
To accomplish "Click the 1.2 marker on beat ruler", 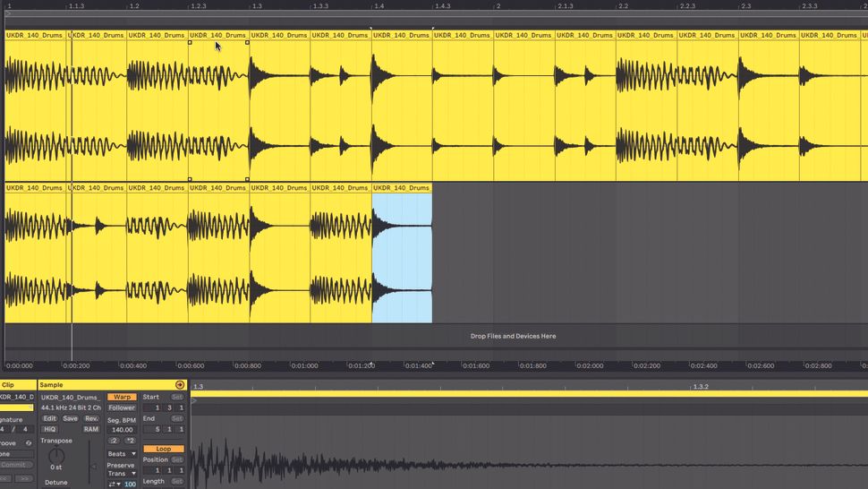I will coord(134,6).
